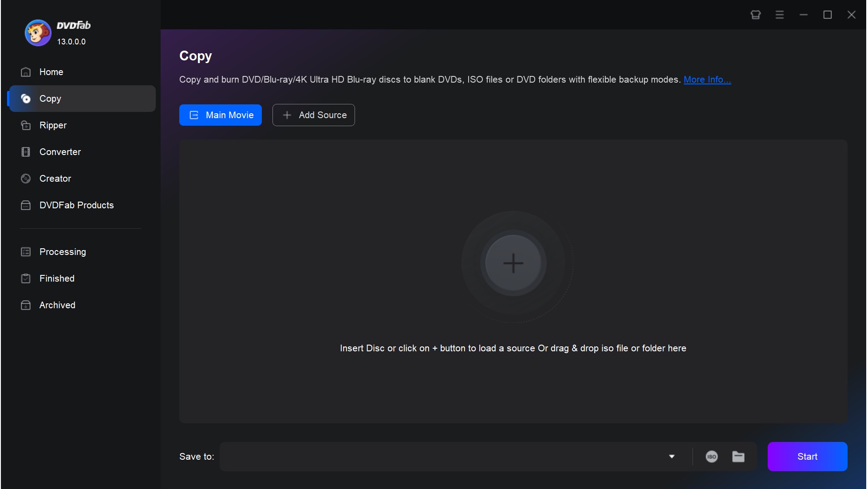Screen dimensions: 868x489
Task: Toggle the Archived section view
Action: (57, 304)
